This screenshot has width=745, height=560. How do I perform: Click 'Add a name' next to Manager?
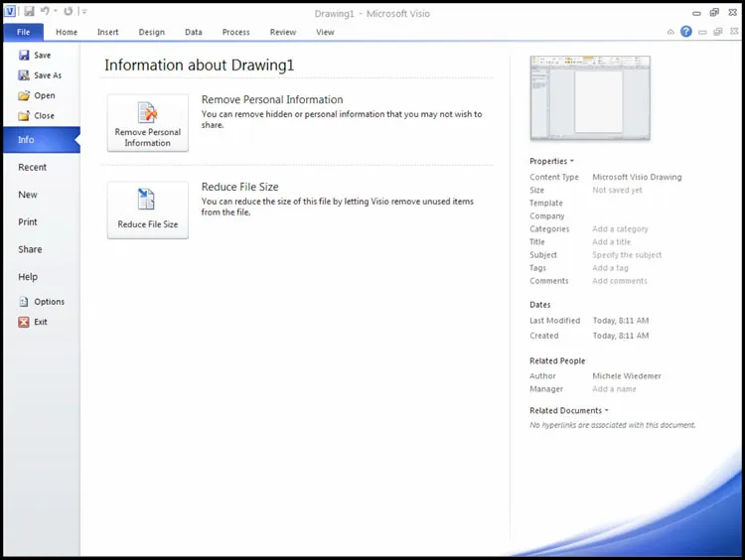coord(614,389)
